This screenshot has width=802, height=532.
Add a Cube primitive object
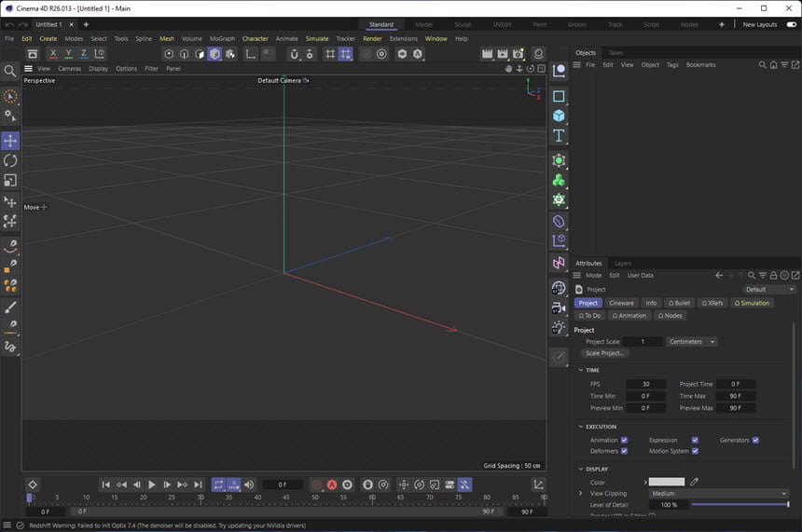click(559, 116)
